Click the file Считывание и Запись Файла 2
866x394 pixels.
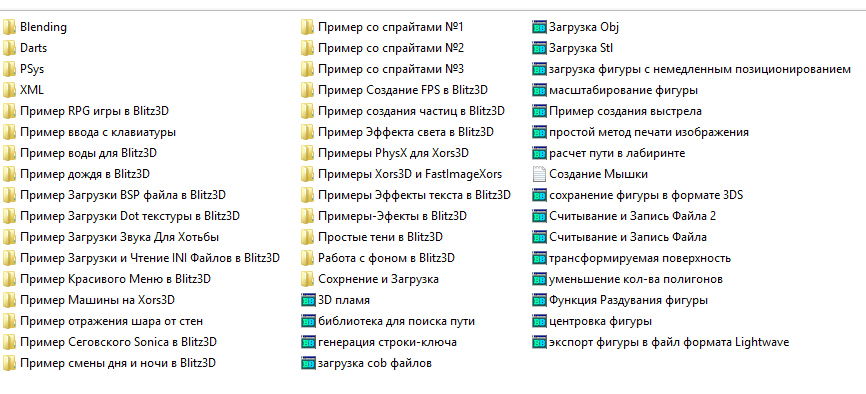coord(624,216)
